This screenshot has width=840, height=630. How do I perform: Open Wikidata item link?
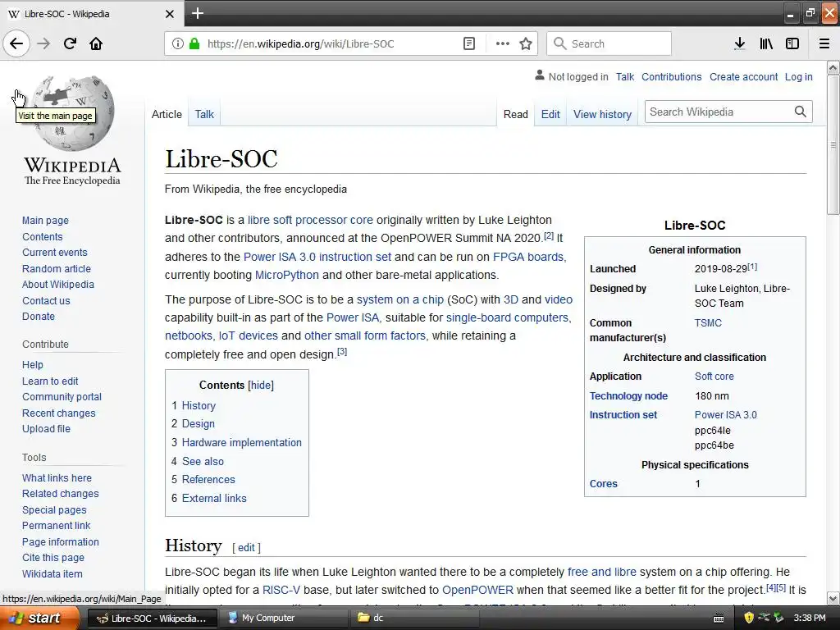(52, 573)
